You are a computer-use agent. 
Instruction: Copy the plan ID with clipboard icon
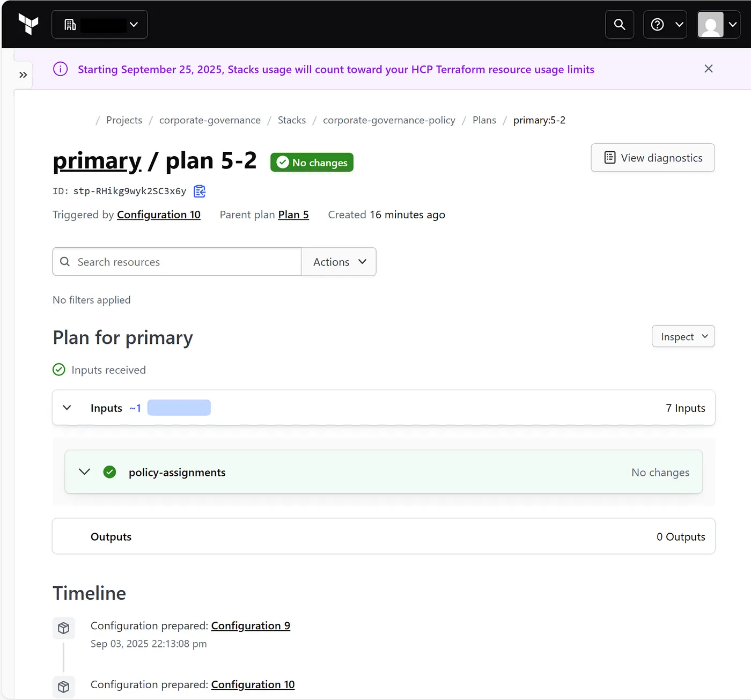pos(200,191)
